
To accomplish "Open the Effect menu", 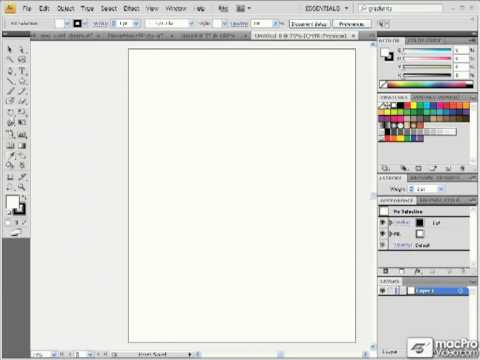I will (x=131, y=8).
